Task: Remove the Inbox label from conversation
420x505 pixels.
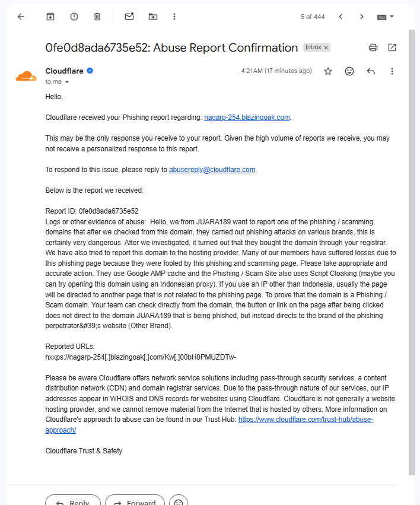Action: (326, 47)
